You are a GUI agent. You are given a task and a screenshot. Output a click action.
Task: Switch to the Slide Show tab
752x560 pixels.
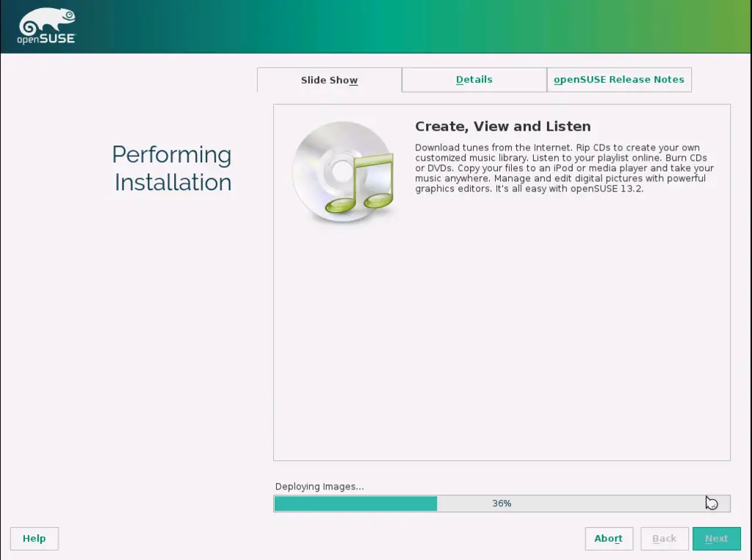tap(329, 80)
